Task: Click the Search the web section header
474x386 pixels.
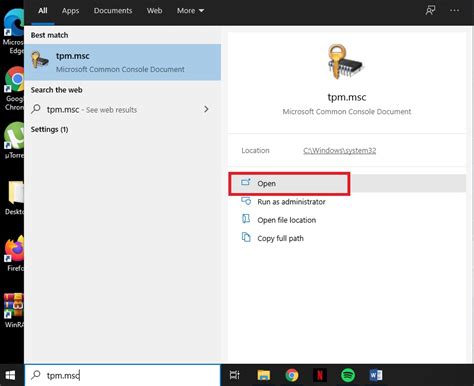Action: (x=56, y=90)
